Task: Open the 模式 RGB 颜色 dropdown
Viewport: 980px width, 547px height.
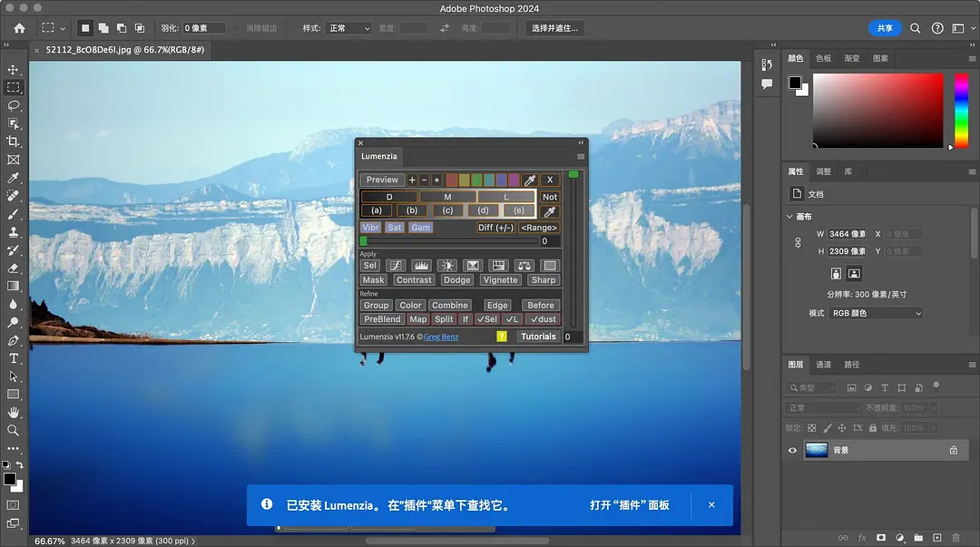Action: (874, 312)
